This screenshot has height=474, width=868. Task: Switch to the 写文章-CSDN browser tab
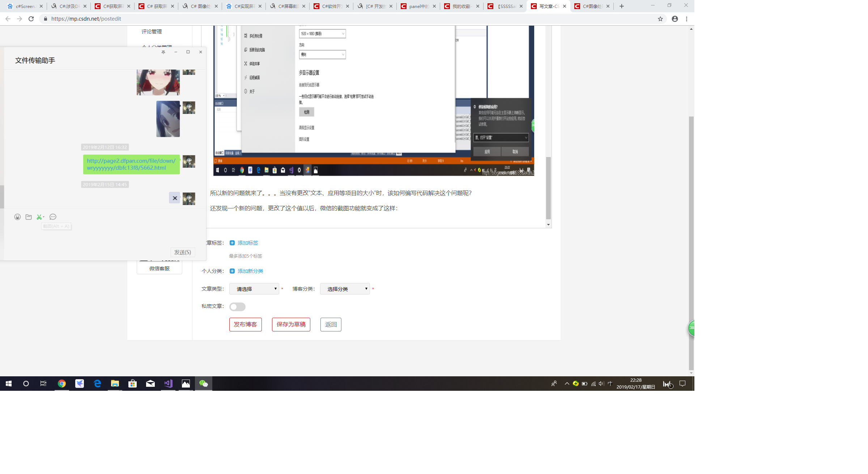click(x=547, y=6)
